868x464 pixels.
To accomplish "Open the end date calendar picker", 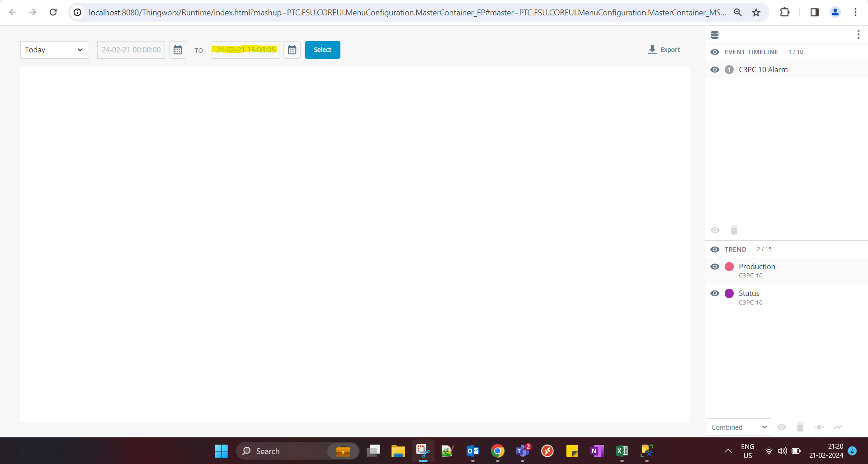I will tap(292, 50).
